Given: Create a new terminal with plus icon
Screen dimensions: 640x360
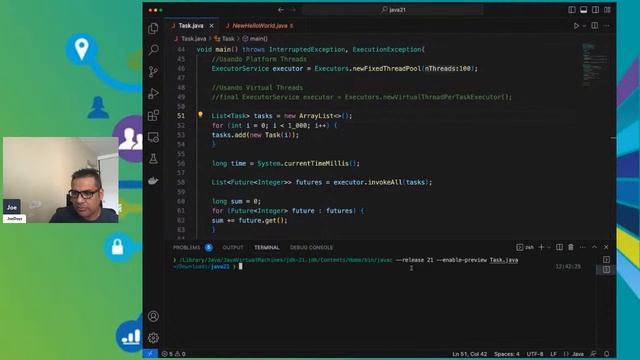Looking at the screenshot, I should tap(541, 247).
